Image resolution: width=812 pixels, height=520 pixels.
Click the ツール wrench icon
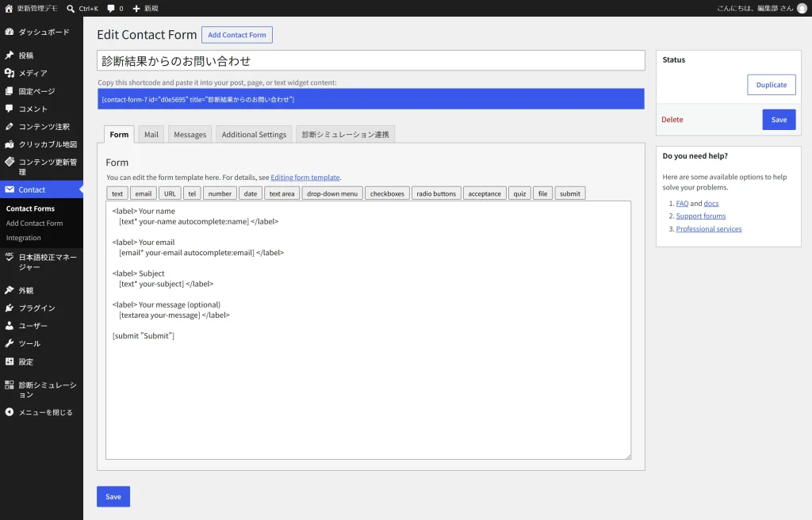click(x=10, y=343)
